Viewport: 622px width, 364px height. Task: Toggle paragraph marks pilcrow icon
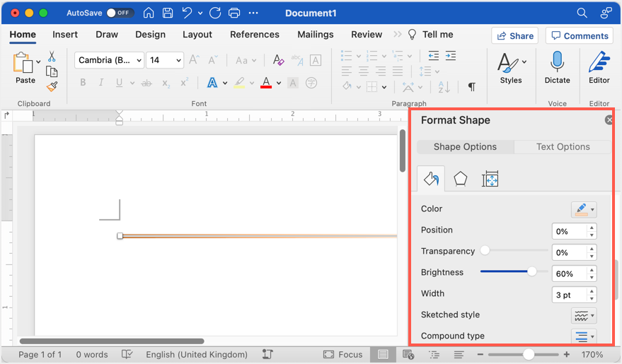click(x=471, y=87)
